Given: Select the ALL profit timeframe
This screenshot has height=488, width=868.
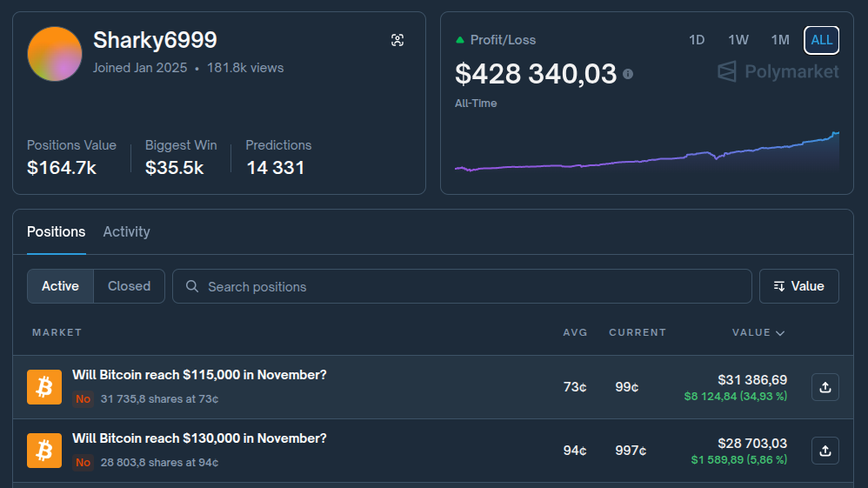Looking at the screenshot, I should point(822,40).
